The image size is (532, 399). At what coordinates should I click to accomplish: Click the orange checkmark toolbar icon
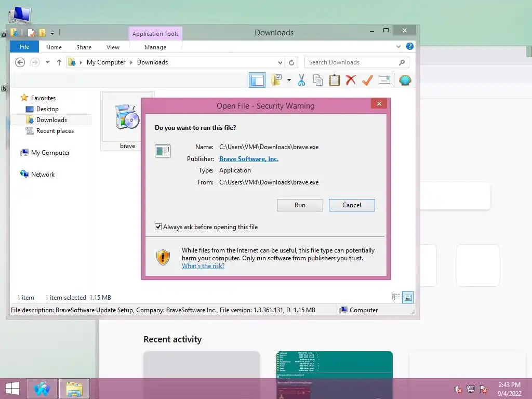coord(367,81)
